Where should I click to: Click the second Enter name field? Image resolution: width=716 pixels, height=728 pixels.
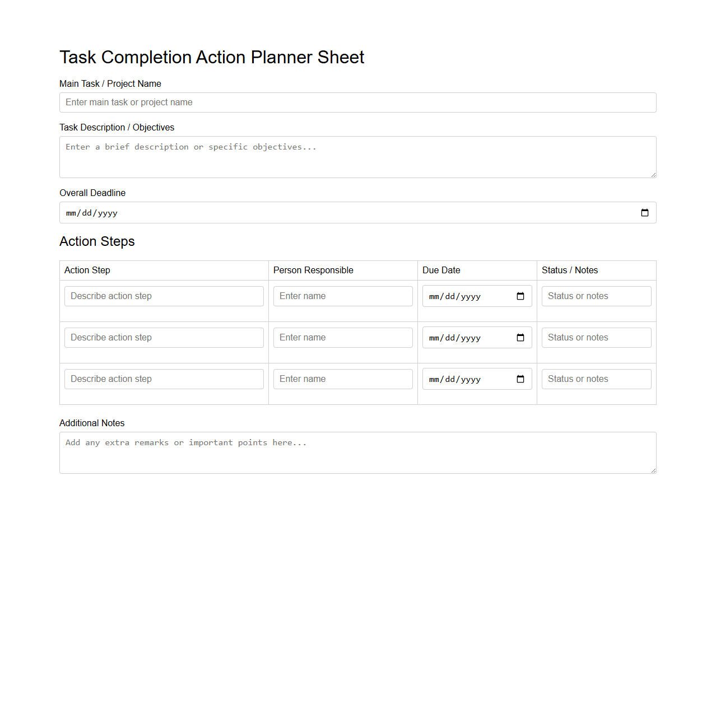coord(342,337)
